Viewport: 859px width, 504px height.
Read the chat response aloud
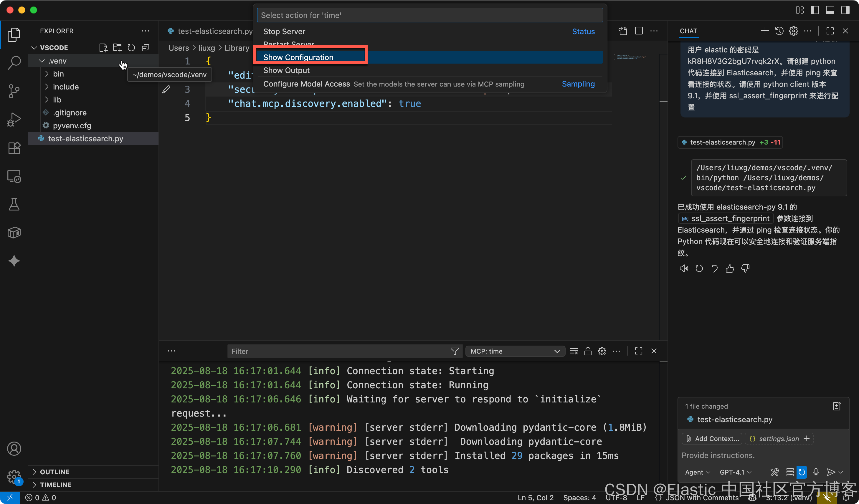click(683, 269)
